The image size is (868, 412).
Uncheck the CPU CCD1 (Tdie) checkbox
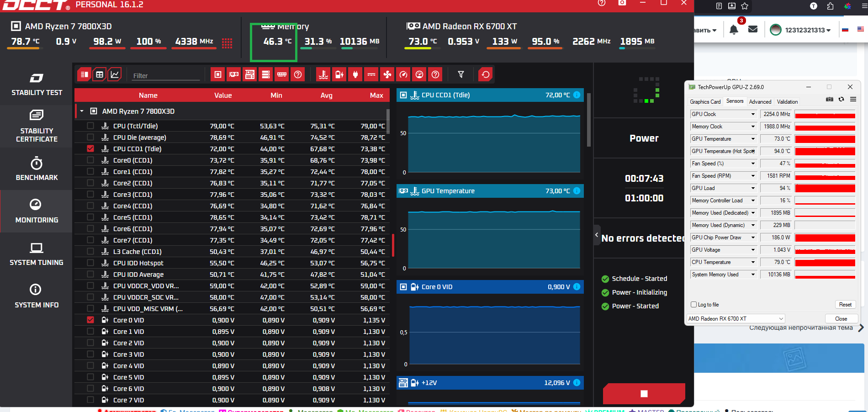point(90,149)
